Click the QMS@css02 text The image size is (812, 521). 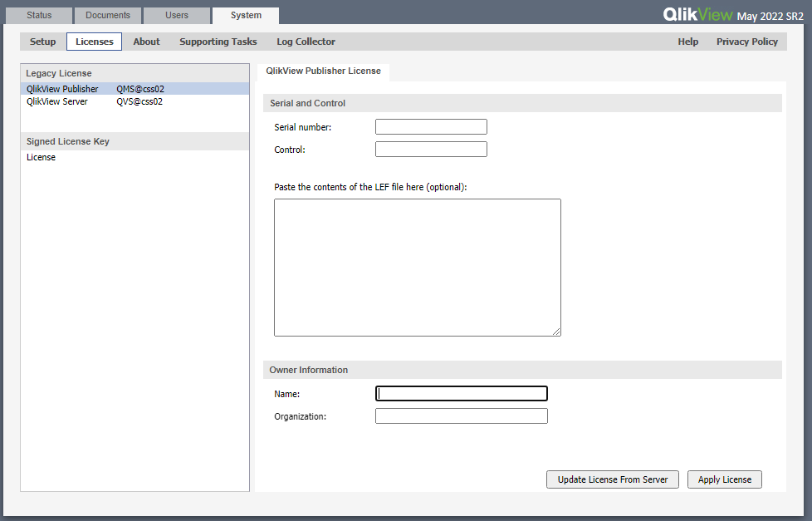[140, 89]
